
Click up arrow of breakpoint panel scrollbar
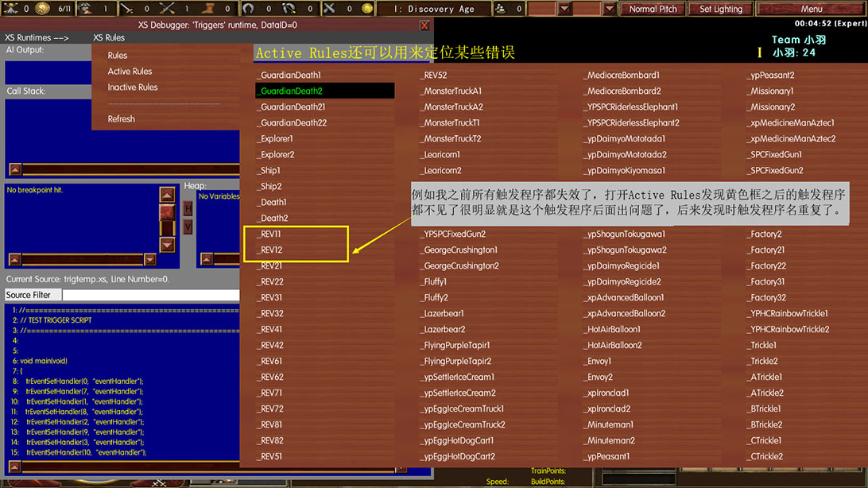(167, 194)
